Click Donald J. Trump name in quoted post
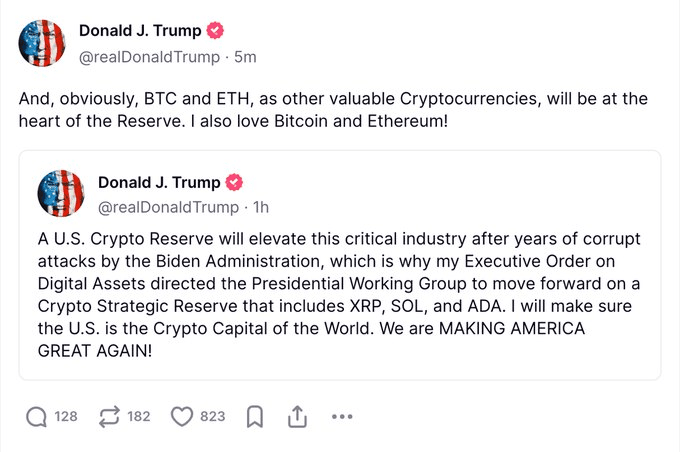 coord(159,183)
